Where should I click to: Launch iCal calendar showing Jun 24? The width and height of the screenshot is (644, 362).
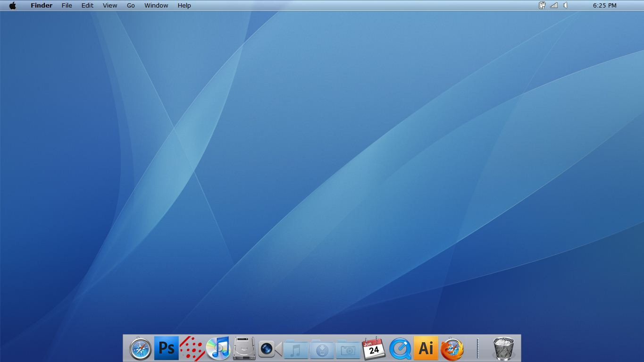pyautogui.click(x=374, y=348)
